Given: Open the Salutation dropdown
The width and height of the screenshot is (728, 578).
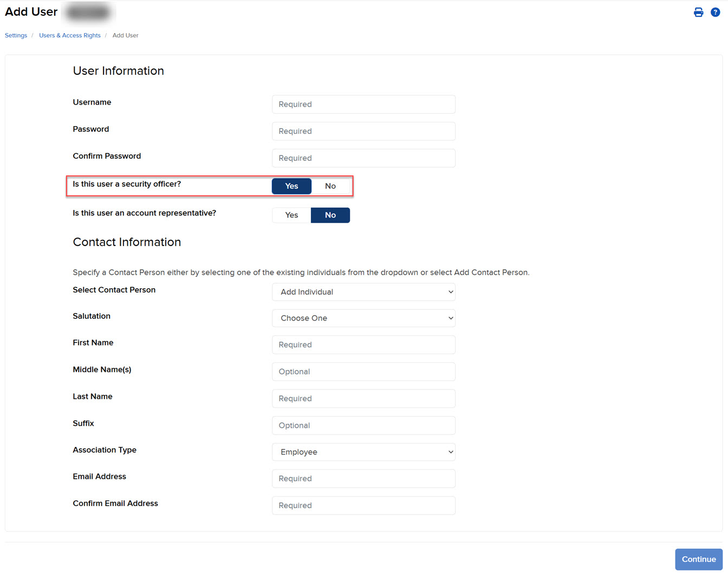Looking at the screenshot, I should [363, 318].
